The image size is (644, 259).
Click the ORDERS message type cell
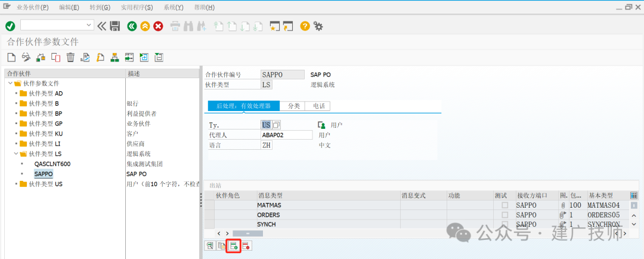328,215
